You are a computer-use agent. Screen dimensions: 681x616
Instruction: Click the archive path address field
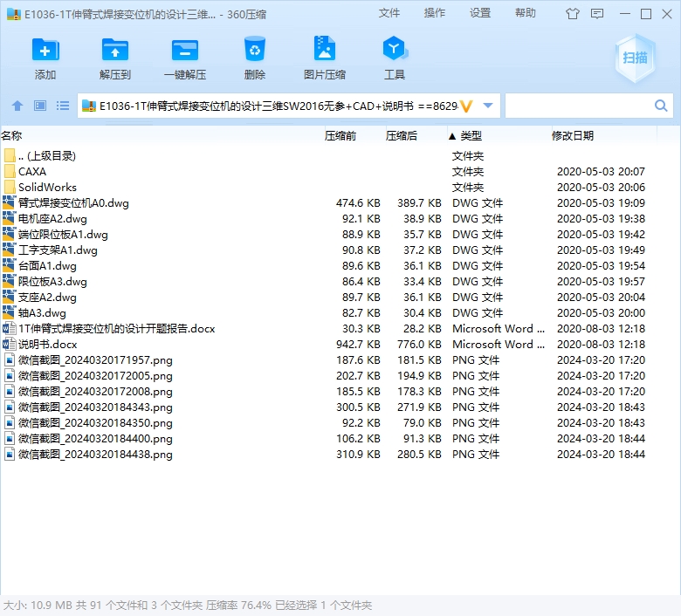278,106
